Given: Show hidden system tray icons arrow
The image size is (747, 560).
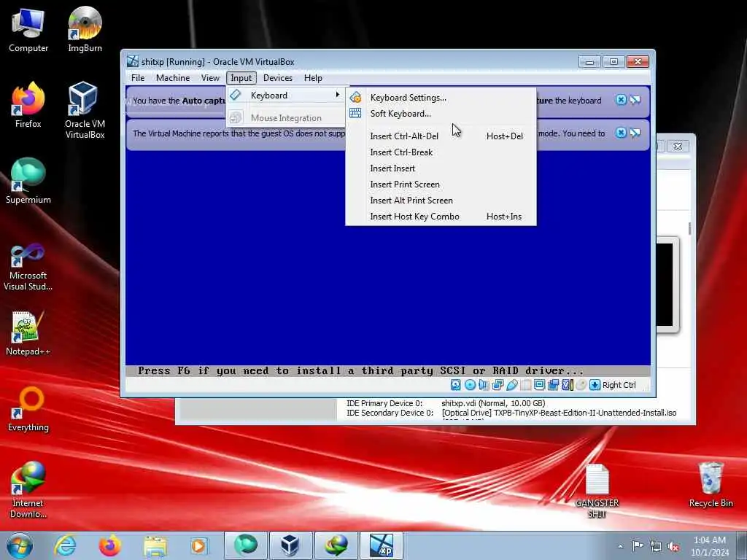Looking at the screenshot, I should (x=620, y=546).
